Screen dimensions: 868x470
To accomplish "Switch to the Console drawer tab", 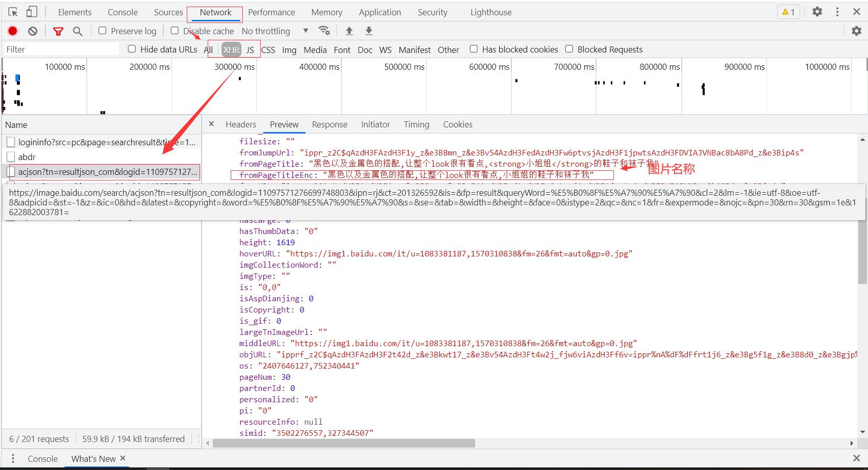I will coord(42,458).
